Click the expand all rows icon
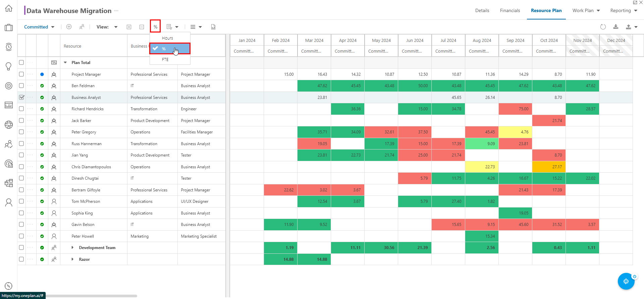This screenshot has width=644, height=299. point(129,27)
